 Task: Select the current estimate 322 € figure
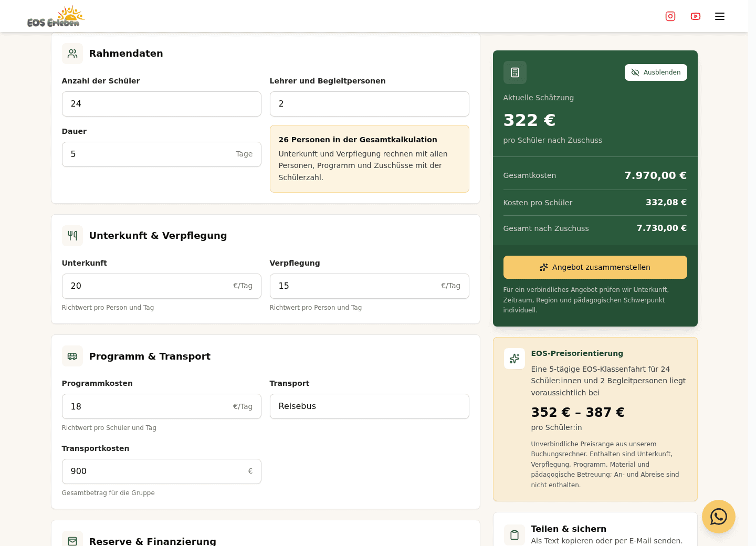(x=529, y=120)
